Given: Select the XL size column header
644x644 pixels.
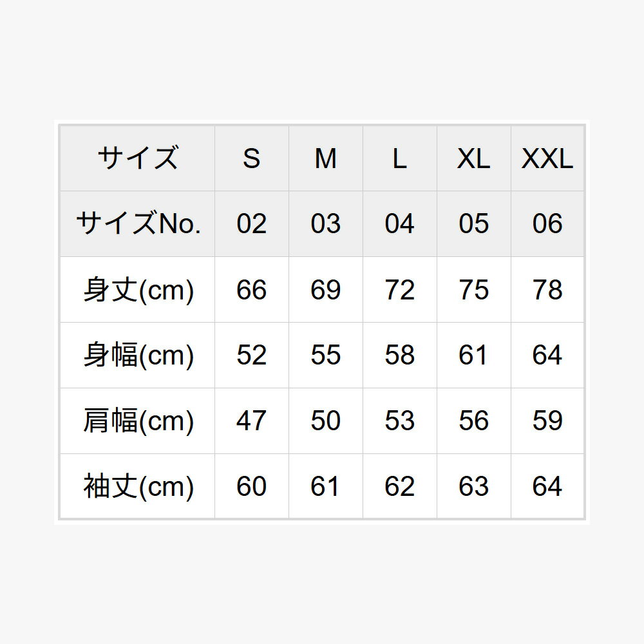Looking at the screenshot, I should (473, 158).
